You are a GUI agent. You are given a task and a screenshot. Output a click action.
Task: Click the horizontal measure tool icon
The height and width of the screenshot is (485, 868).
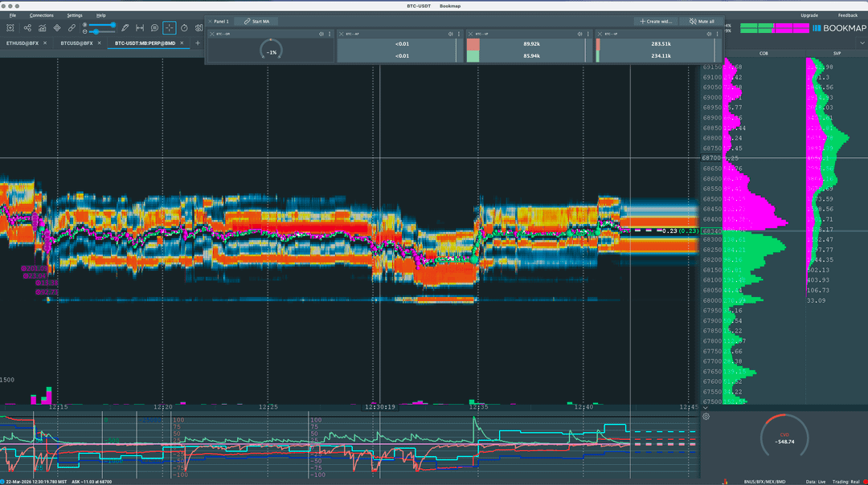[140, 28]
